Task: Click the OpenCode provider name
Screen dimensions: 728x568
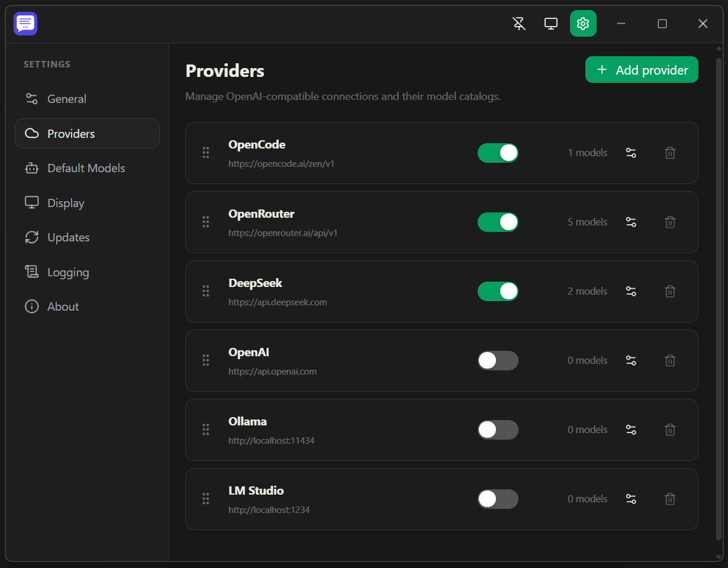Action: pos(257,144)
